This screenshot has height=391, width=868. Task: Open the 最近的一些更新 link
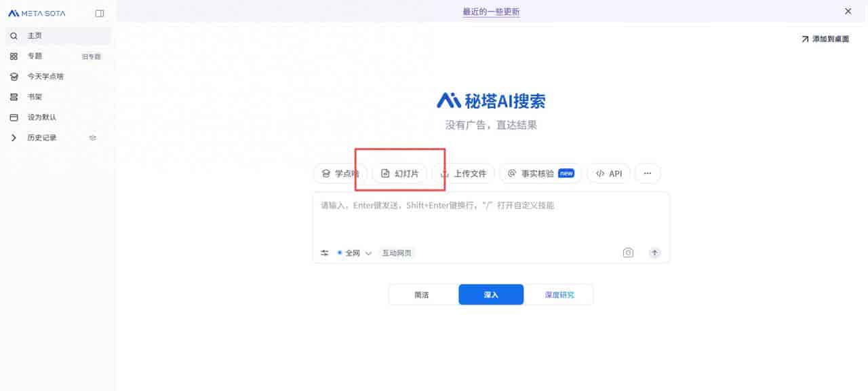pos(491,12)
